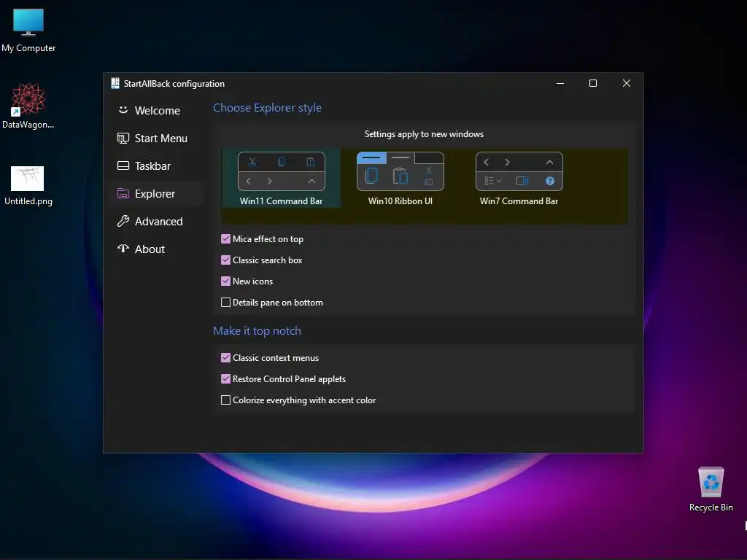Screen dimensions: 747x560
Task: Select the My Computer desktop icon
Action: pyautogui.click(x=28, y=31)
